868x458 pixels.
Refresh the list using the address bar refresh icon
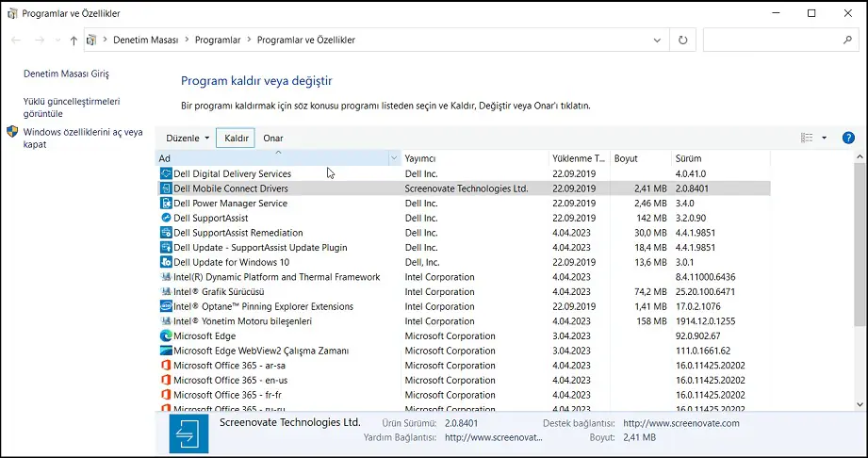pos(680,41)
